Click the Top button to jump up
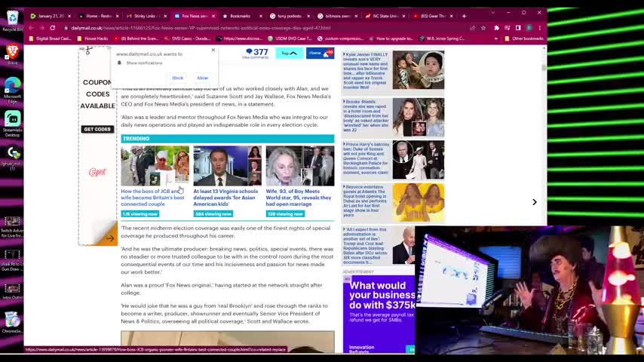The width and height of the screenshot is (644, 362). [x=289, y=53]
